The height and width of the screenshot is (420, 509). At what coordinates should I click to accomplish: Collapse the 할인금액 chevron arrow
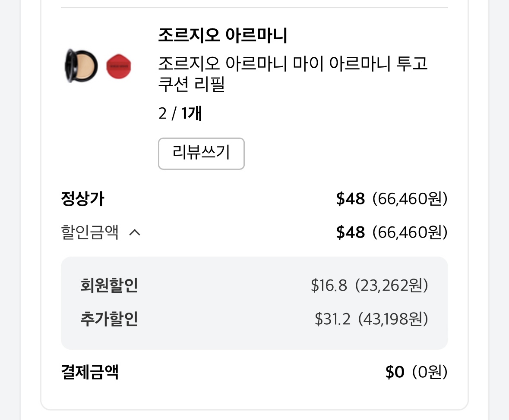[135, 232]
